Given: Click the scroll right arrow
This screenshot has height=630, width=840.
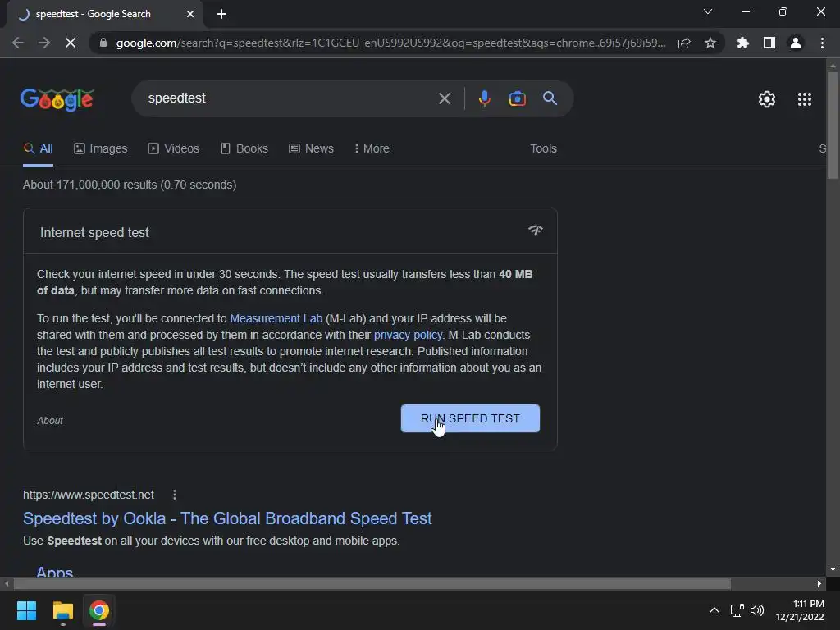Looking at the screenshot, I should [819, 583].
